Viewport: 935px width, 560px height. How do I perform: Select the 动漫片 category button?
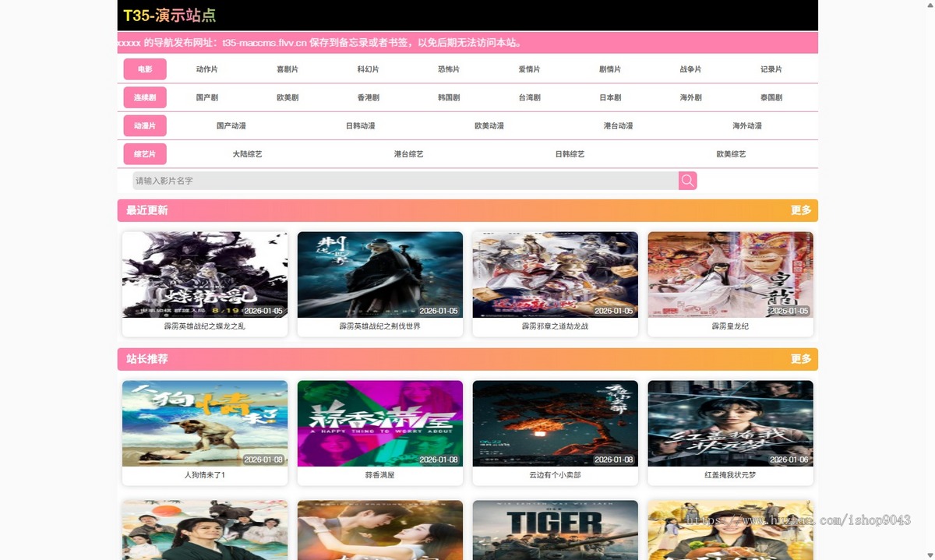pyautogui.click(x=145, y=125)
